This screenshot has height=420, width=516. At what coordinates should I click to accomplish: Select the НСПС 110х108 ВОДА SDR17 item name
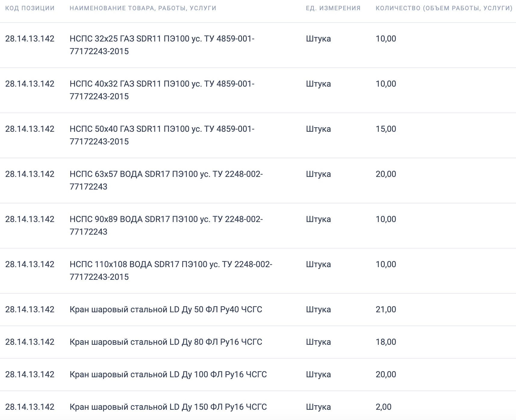(171, 270)
